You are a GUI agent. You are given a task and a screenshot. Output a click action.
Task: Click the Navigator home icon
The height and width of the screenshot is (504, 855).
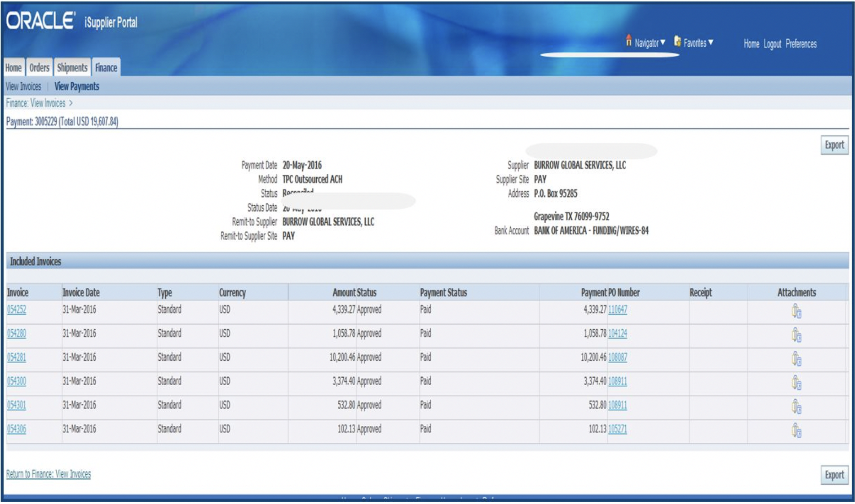pyautogui.click(x=628, y=41)
